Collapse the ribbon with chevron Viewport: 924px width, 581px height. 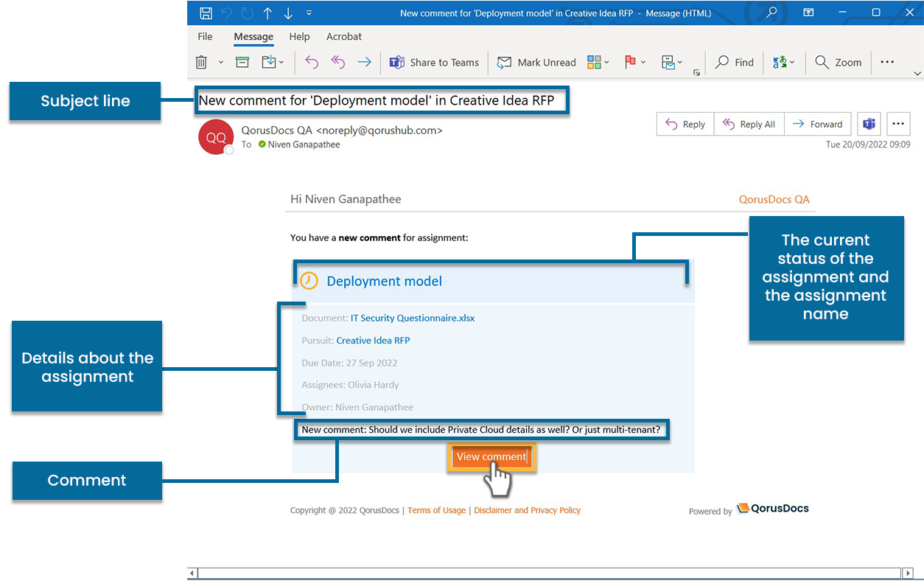917,74
